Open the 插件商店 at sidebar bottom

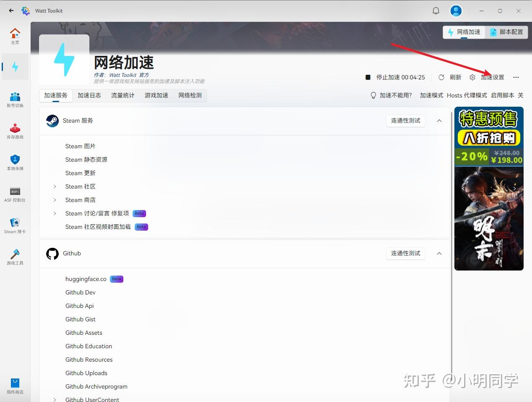tap(15, 384)
